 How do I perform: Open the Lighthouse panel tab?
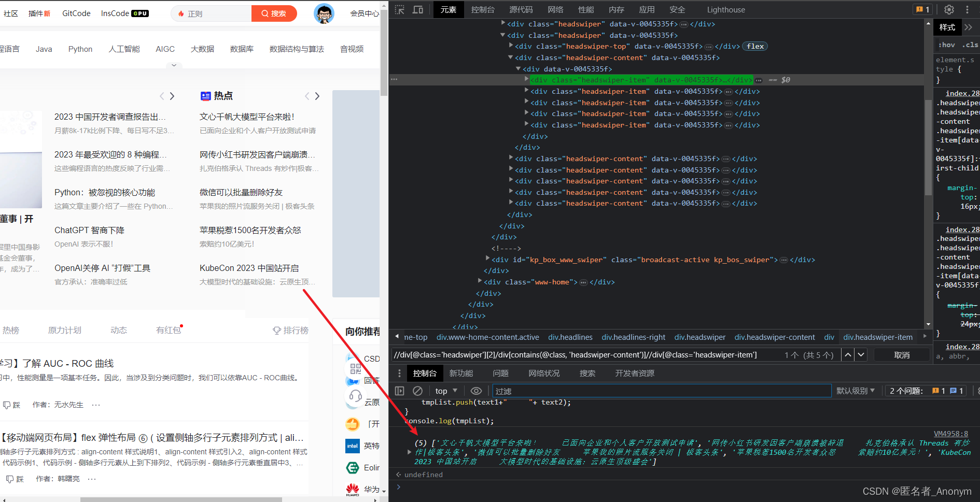click(x=726, y=9)
